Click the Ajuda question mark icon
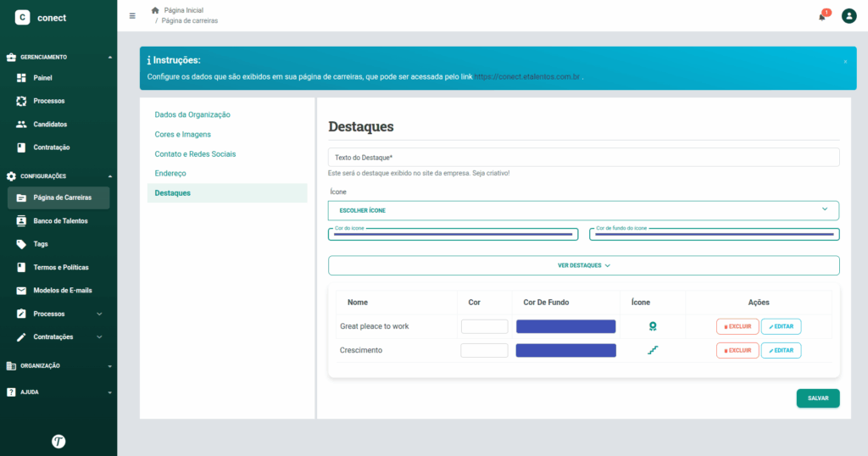The image size is (868, 456). [x=11, y=392]
